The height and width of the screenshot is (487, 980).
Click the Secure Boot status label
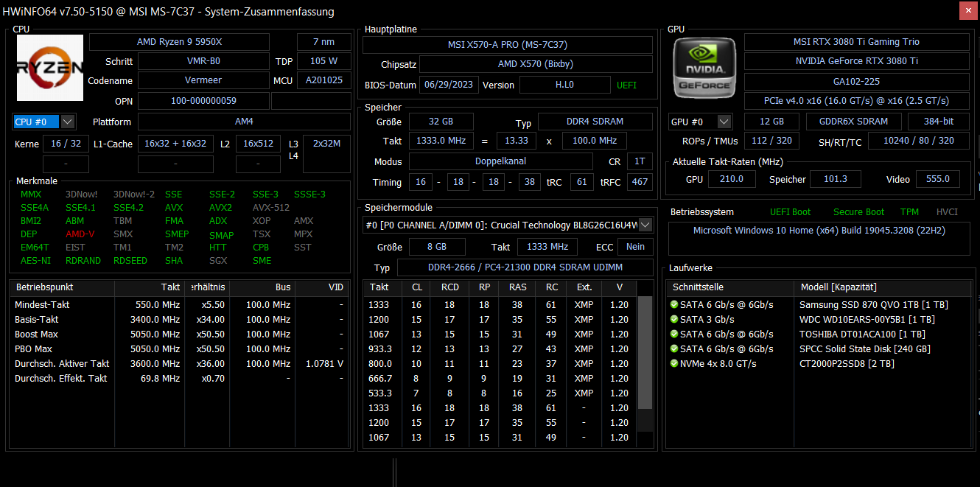click(x=858, y=212)
